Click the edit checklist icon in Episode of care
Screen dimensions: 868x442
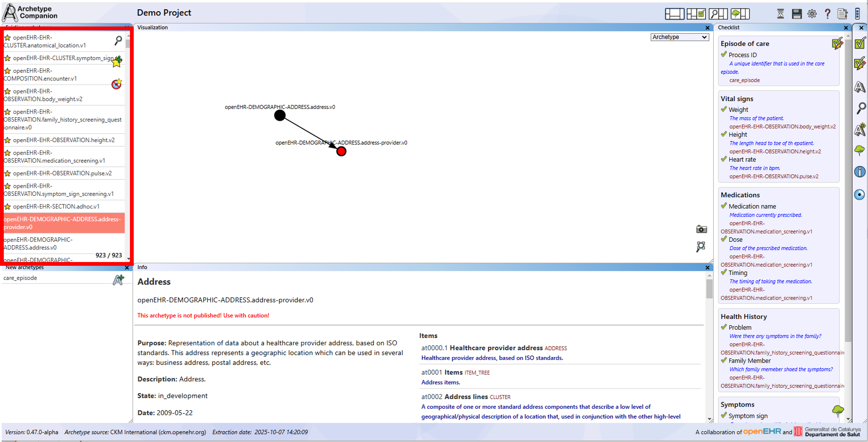coord(837,43)
